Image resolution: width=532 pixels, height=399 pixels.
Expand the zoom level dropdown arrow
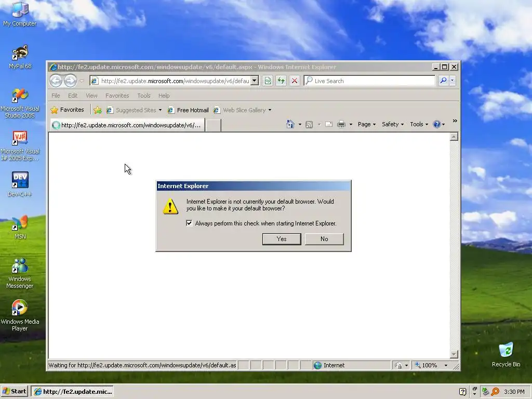point(446,365)
